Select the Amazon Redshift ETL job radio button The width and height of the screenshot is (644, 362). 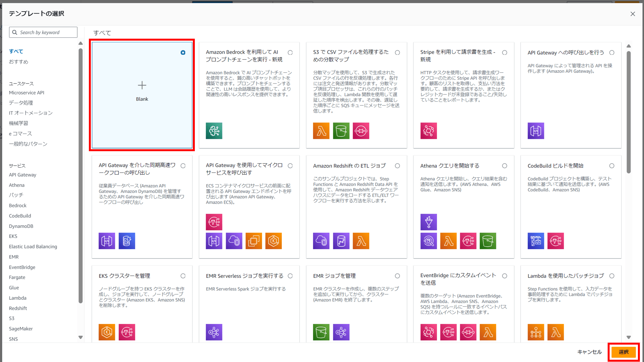click(397, 166)
